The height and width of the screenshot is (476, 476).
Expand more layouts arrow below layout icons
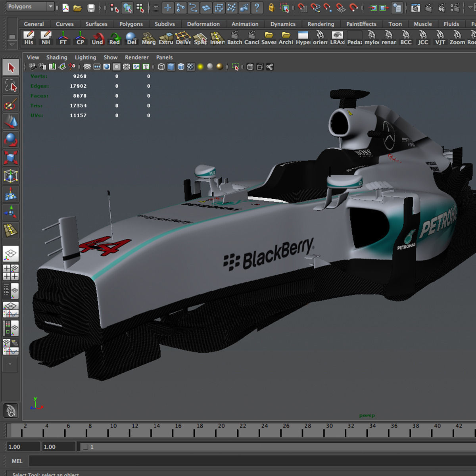coord(10,364)
